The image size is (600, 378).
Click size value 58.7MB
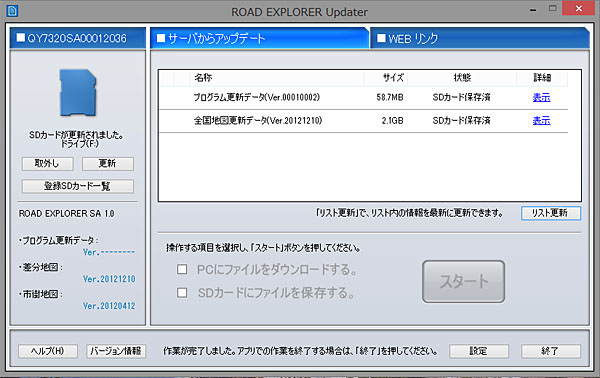(x=390, y=98)
